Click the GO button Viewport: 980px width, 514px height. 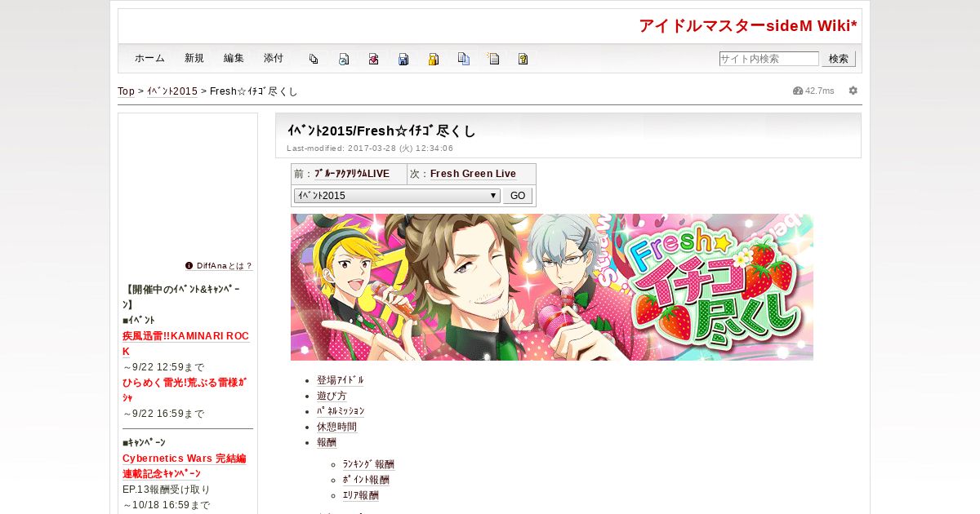(x=518, y=196)
